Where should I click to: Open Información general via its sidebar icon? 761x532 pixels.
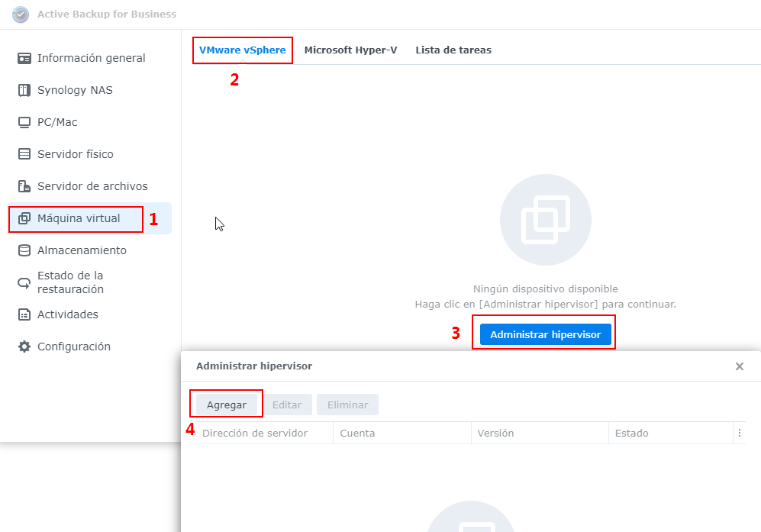[x=24, y=58]
